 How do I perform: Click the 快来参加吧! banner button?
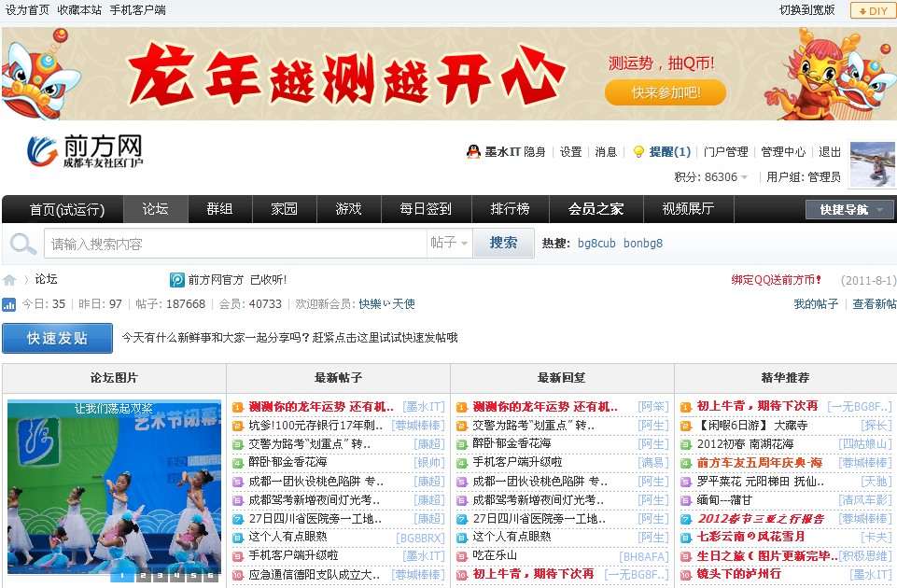666,92
